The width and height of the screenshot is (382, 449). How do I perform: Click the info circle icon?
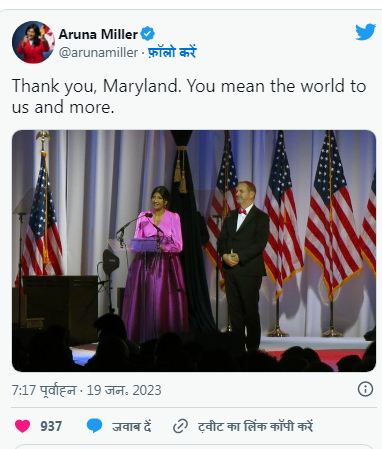point(365,389)
